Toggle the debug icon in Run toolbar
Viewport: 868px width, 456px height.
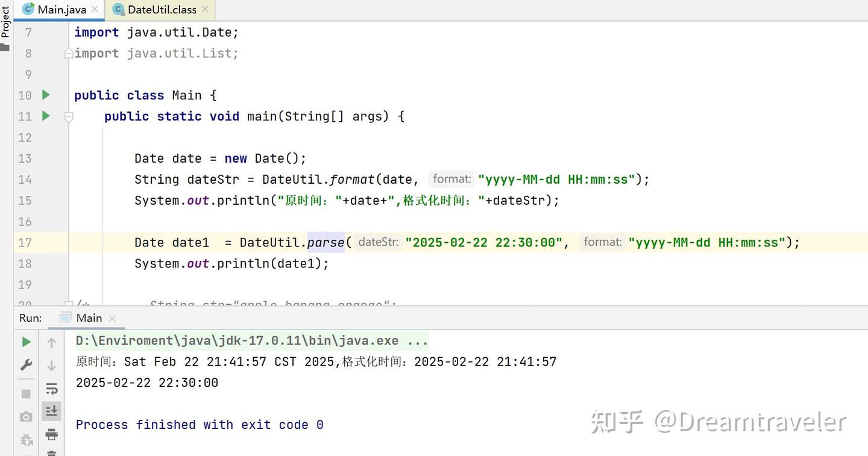point(26,440)
